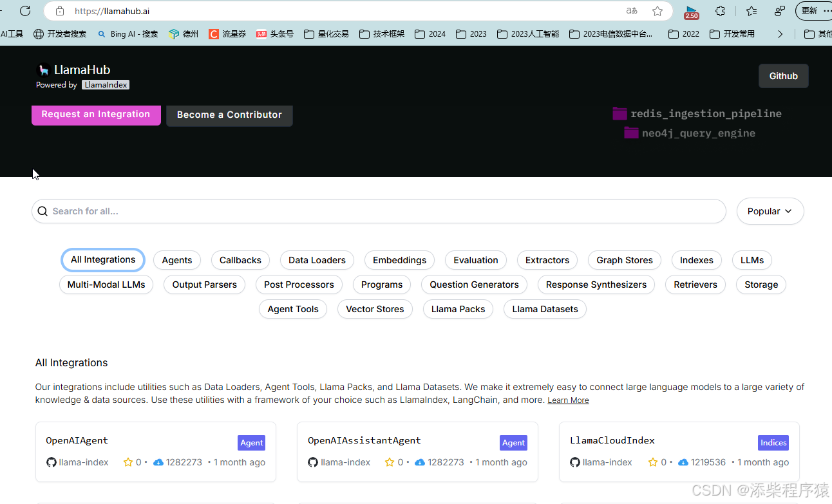
Task: Click GitHub icon on OpenAIAssistantAgent card
Action: coord(313,462)
